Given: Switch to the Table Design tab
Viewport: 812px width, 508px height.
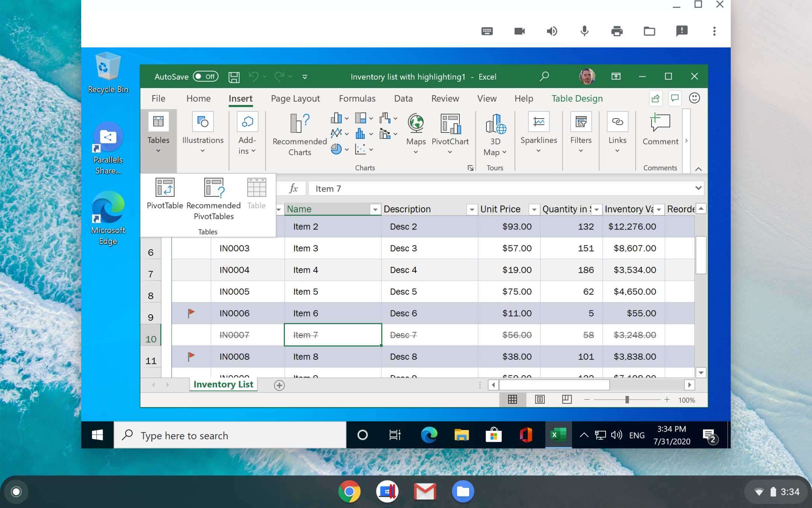Looking at the screenshot, I should pyautogui.click(x=577, y=99).
